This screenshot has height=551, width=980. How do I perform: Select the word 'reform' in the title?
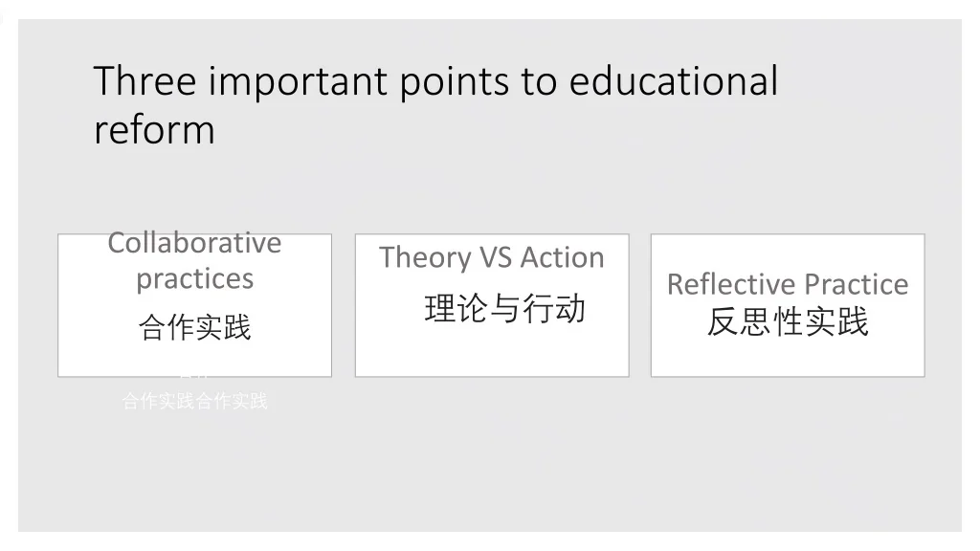(x=154, y=130)
